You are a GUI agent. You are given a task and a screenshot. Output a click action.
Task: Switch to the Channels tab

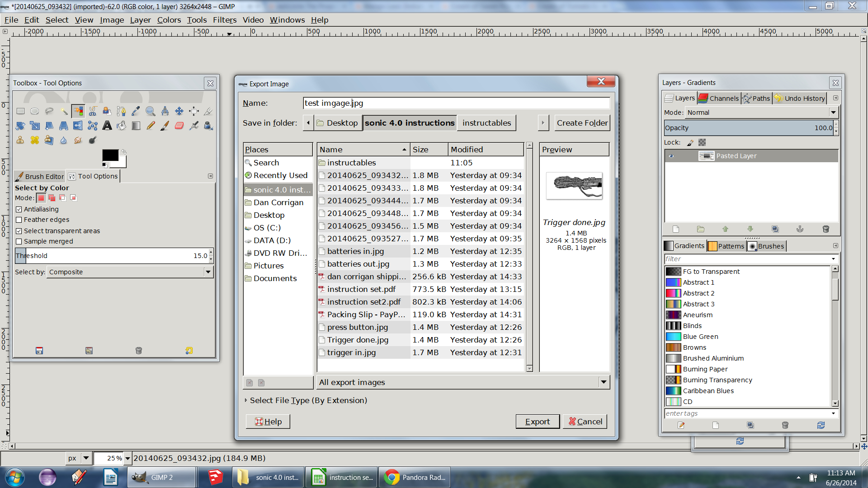click(x=719, y=98)
